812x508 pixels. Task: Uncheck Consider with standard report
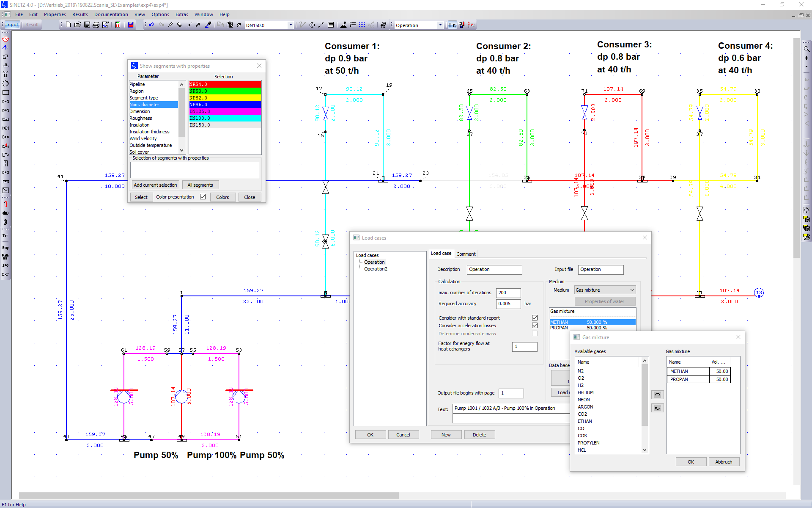pyautogui.click(x=535, y=318)
